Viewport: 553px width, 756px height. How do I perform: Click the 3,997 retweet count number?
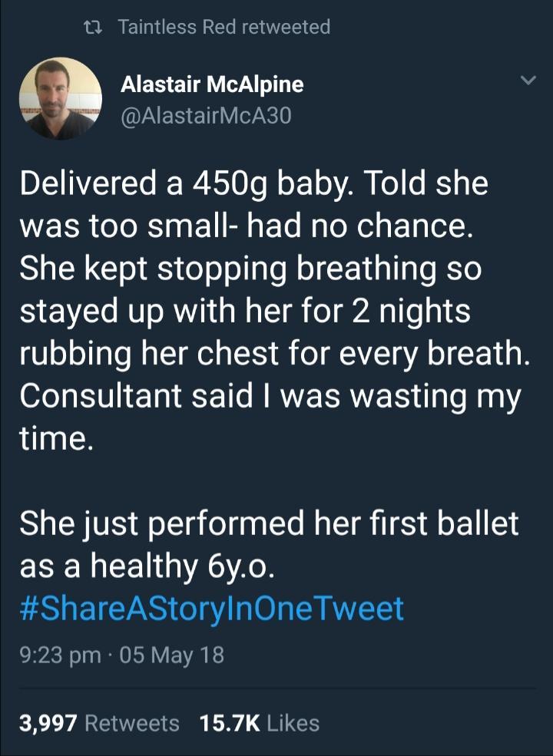click(x=47, y=723)
